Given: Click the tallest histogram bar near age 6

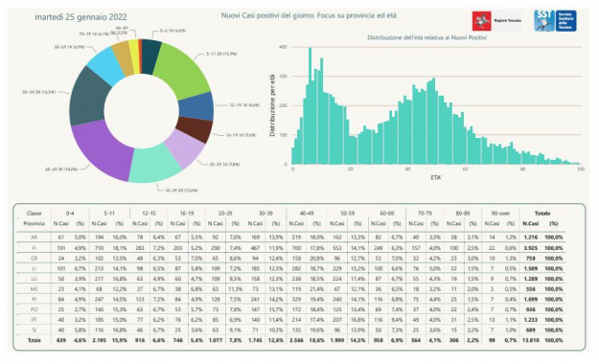Looking at the screenshot, I should point(310,105).
